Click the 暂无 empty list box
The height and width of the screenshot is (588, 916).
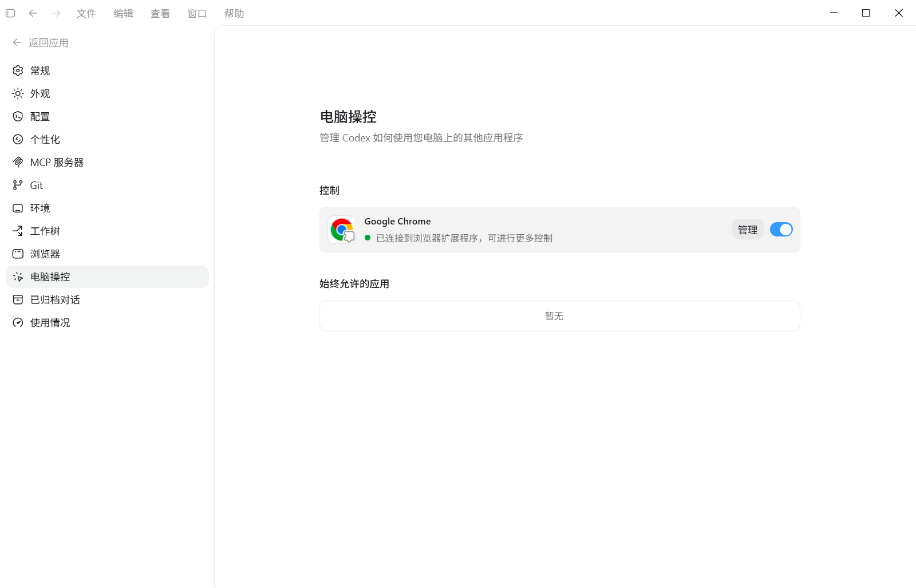(559, 315)
